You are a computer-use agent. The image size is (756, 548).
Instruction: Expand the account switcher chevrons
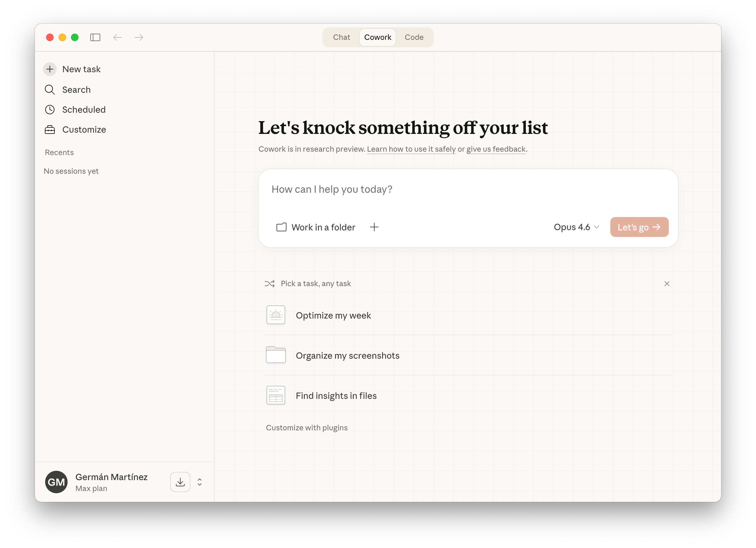200,482
